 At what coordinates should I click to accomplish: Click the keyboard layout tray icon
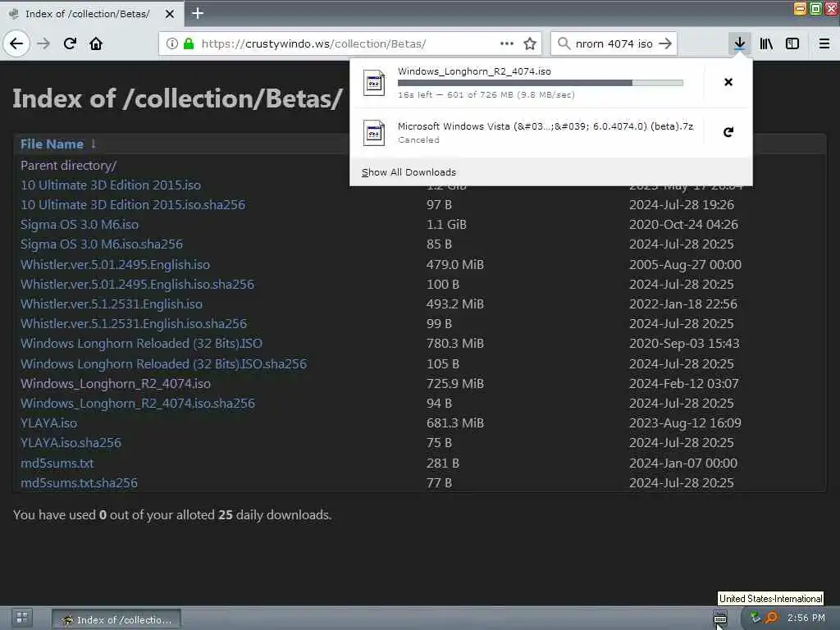point(720,619)
